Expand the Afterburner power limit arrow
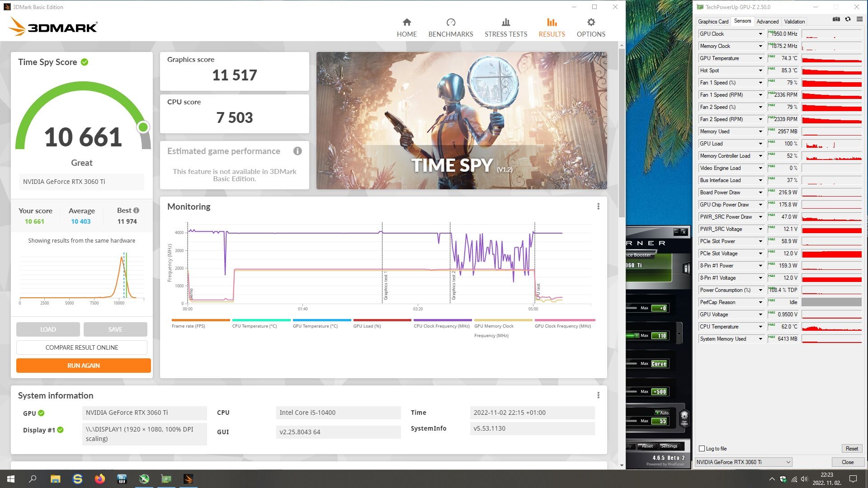 click(679, 334)
